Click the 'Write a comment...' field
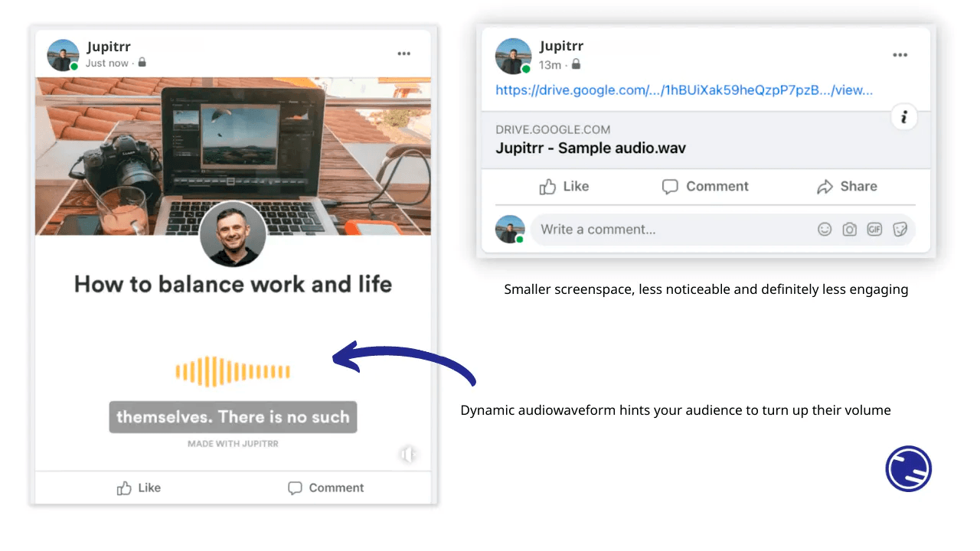980x551 pixels. click(x=723, y=230)
